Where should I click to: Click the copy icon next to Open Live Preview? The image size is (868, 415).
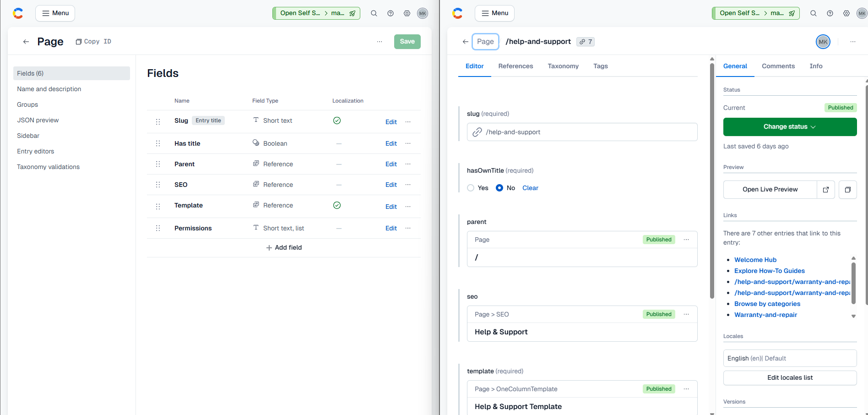(847, 189)
